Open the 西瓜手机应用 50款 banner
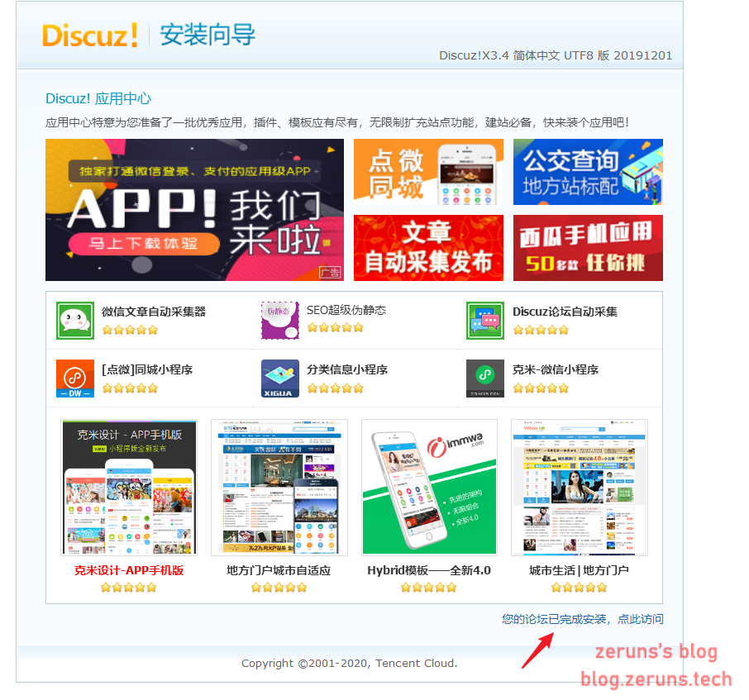 588,248
